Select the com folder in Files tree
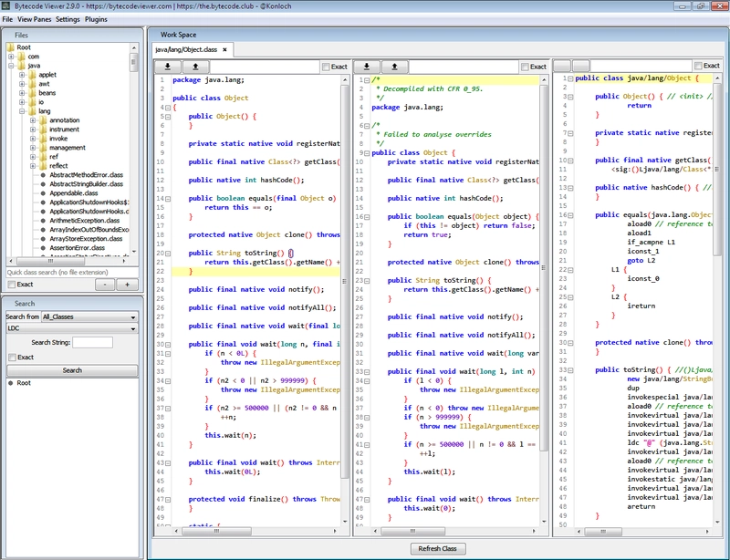The height and width of the screenshot is (560, 730). [29, 57]
